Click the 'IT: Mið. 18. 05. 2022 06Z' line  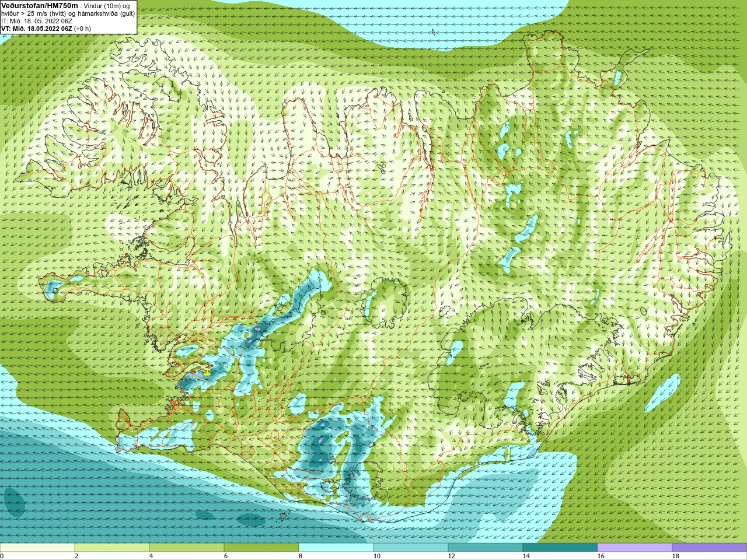click(x=37, y=21)
